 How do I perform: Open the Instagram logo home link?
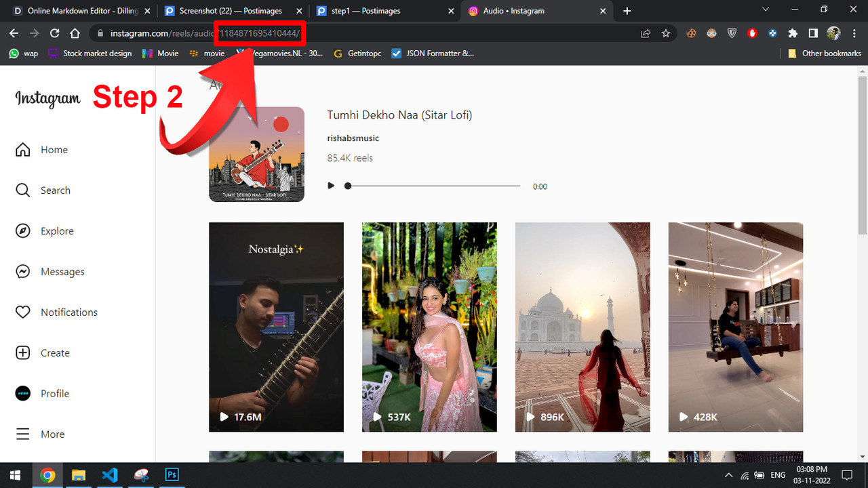pyautogui.click(x=47, y=99)
